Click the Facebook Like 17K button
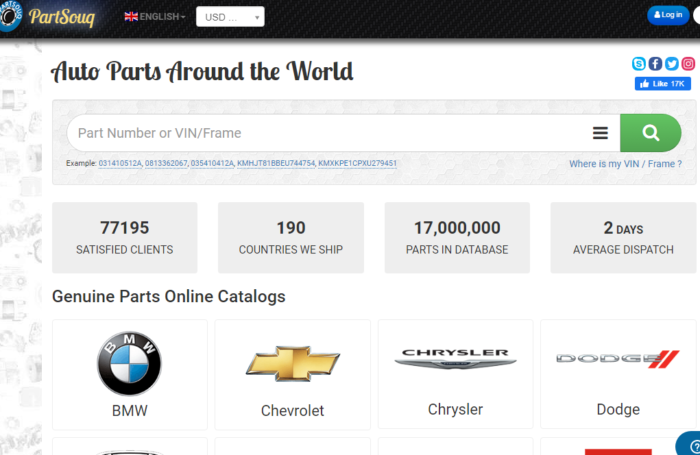The image size is (700, 455). pos(663,83)
